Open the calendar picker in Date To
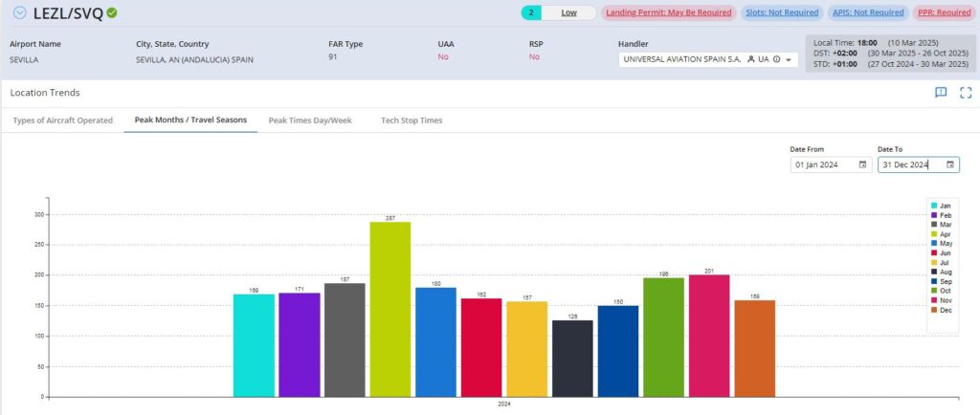 949,164
